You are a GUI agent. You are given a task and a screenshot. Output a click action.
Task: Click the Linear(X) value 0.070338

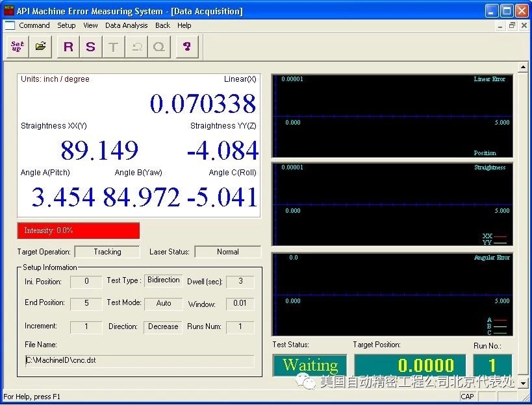(x=203, y=104)
